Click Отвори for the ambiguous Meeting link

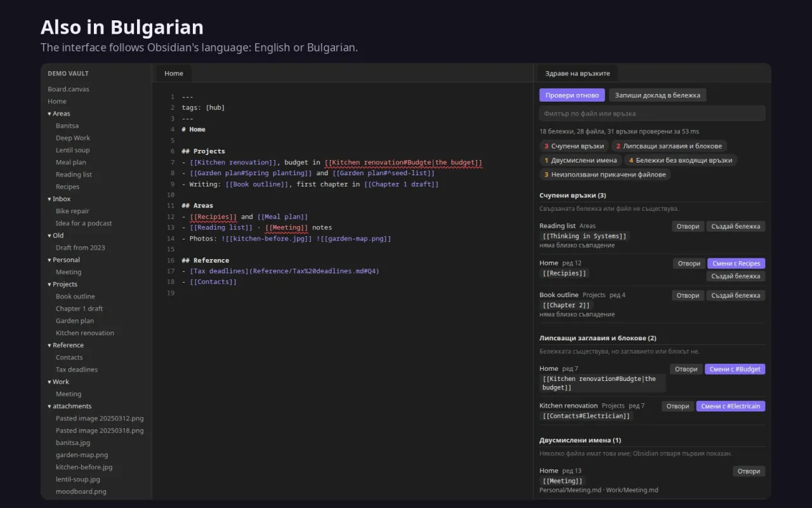749,471
